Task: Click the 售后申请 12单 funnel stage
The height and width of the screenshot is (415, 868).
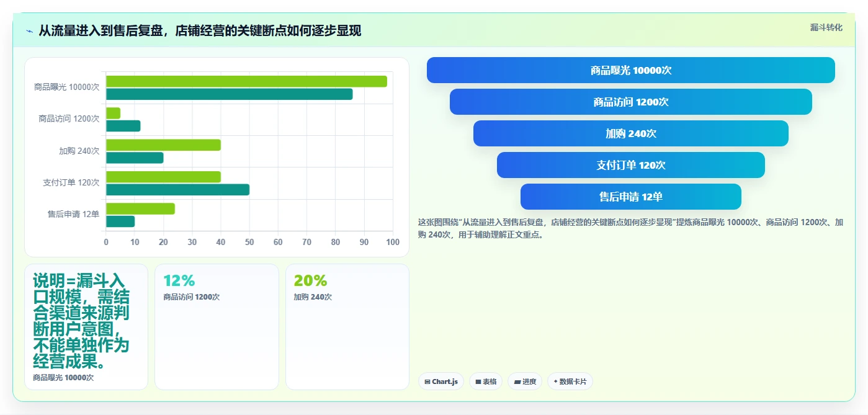Action: click(x=630, y=197)
